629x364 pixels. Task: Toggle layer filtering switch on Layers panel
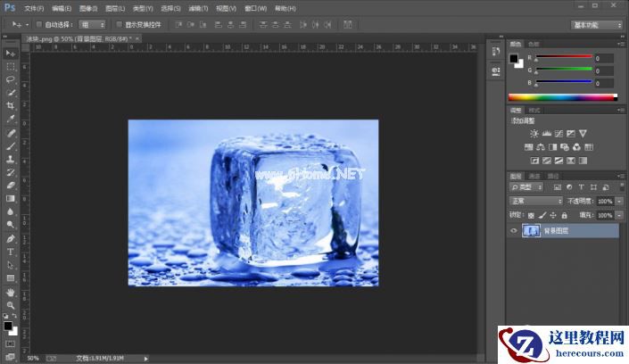(x=621, y=186)
